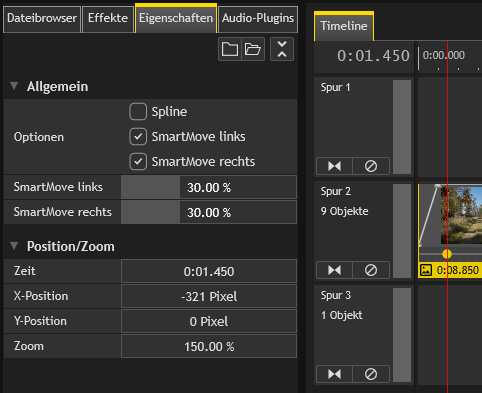Click the Spur 1 grey level bar

(x=402, y=127)
